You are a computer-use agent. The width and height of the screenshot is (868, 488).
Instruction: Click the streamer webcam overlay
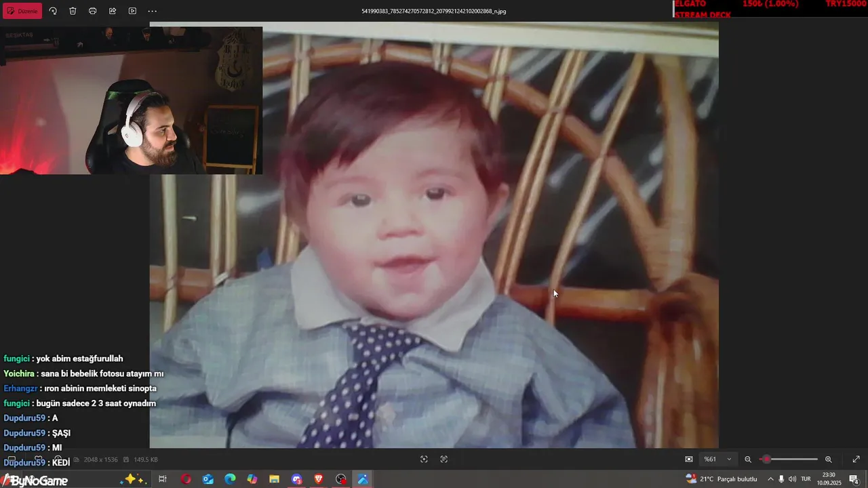pyautogui.click(x=131, y=100)
